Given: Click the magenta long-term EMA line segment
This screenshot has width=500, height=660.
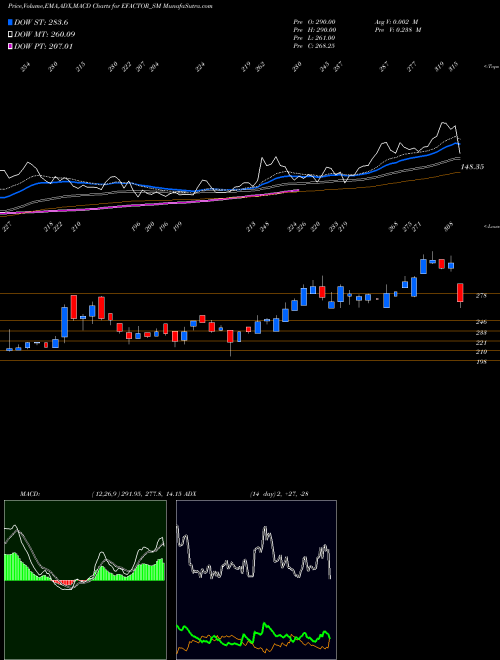Looking at the screenshot, I should coord(168,203).
